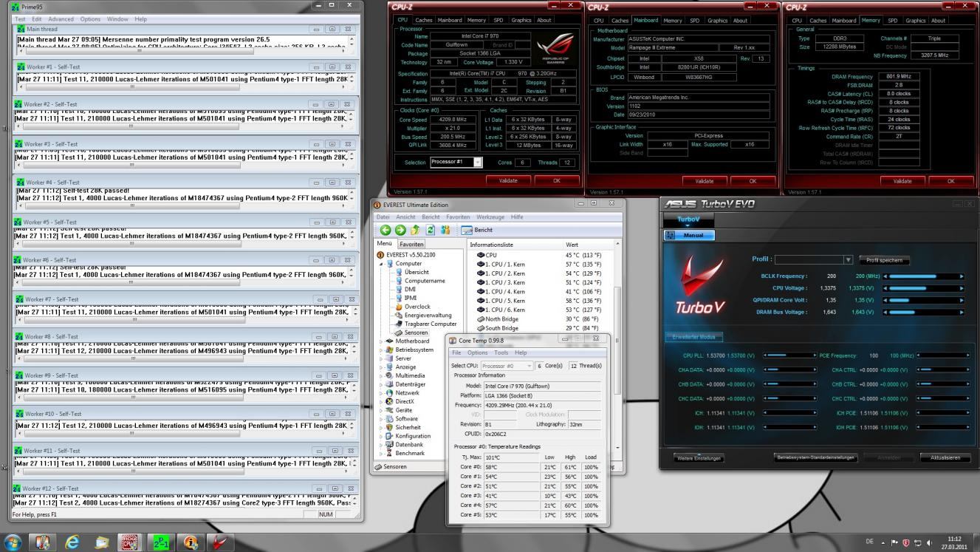Open the Processor #1 selection dropdown in CPU-Z
The width and height of the screenshot is (980, 552).
pyautogui.click(x=478, y=163)
